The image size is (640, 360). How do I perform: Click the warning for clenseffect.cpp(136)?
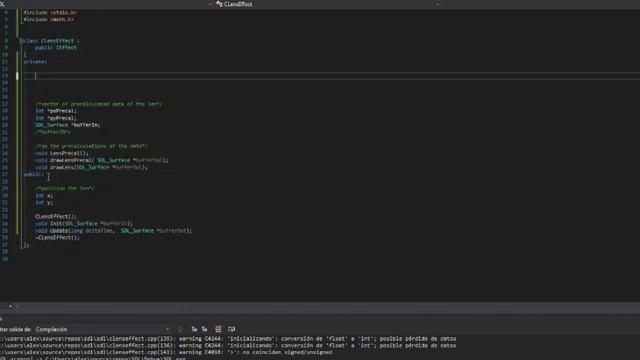228,346
